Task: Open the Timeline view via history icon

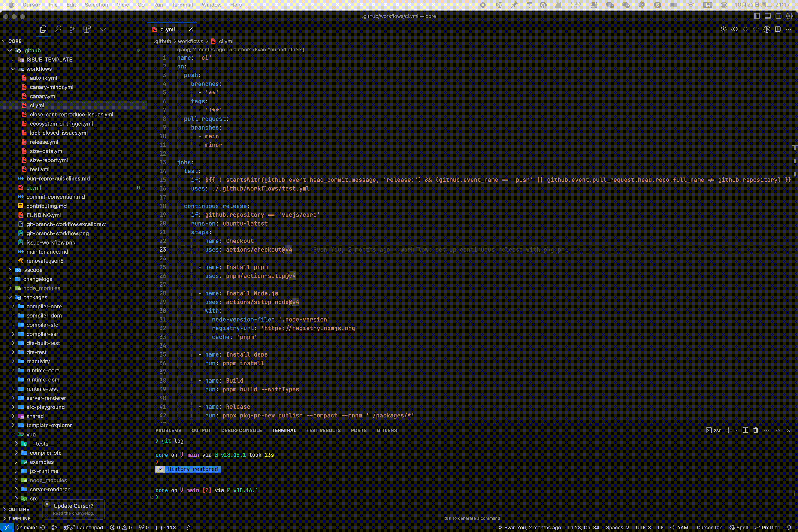Action: 723,29
